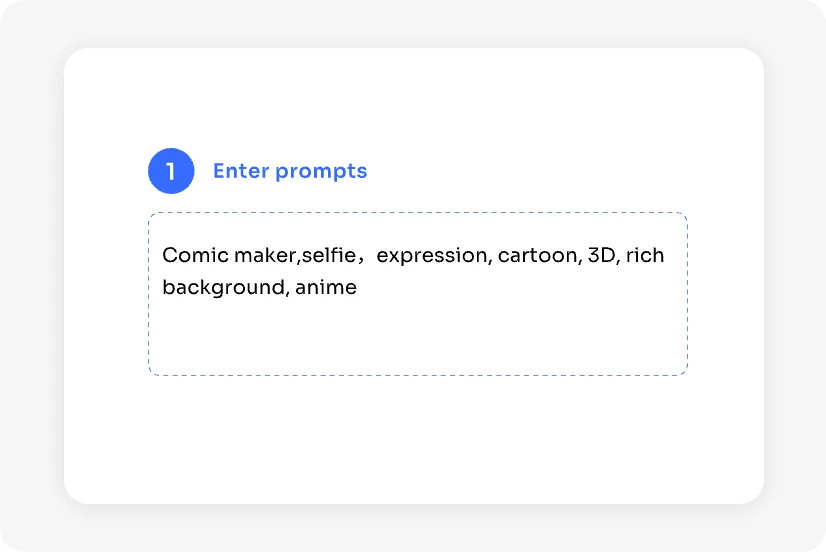This screenshot has height=552, width=826.
Task: Click the word "background" in the prompt
Action: pos(221,288)
